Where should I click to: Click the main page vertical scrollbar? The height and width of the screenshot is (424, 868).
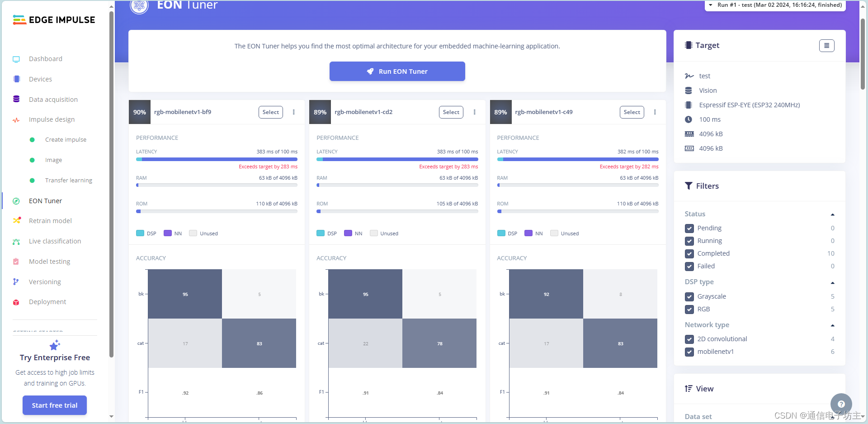tap(863, 54)
